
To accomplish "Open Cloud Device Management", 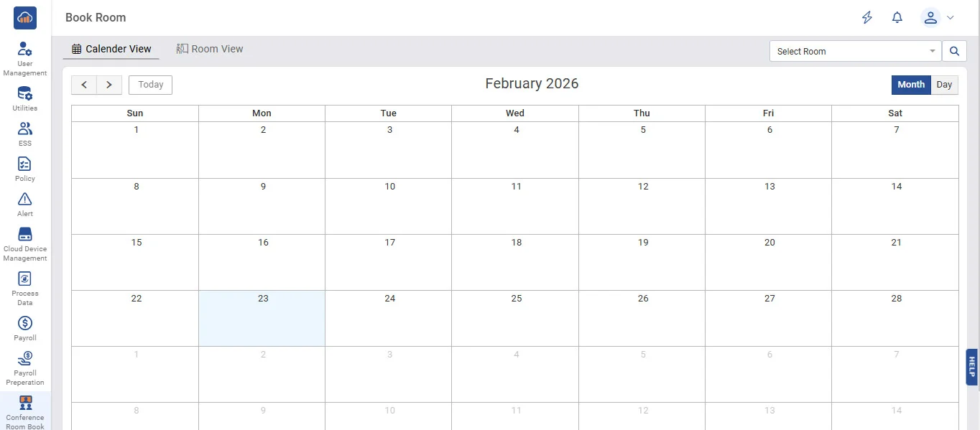I will click(x=25, y=243).
